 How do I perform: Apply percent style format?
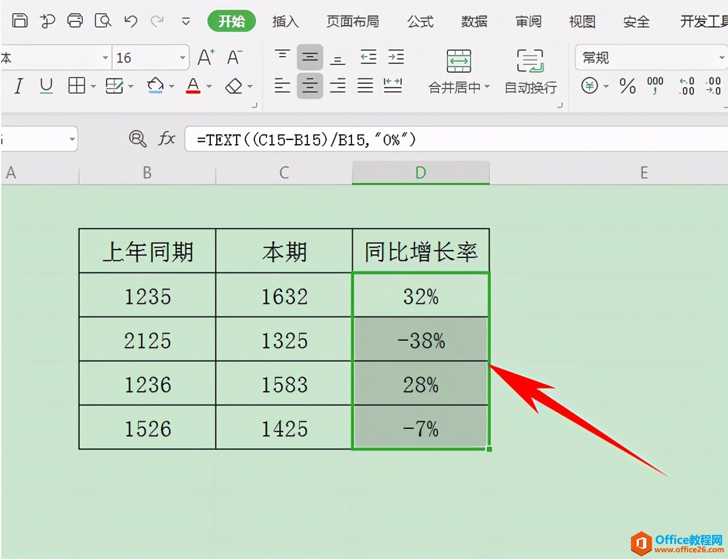click(627, 86)
